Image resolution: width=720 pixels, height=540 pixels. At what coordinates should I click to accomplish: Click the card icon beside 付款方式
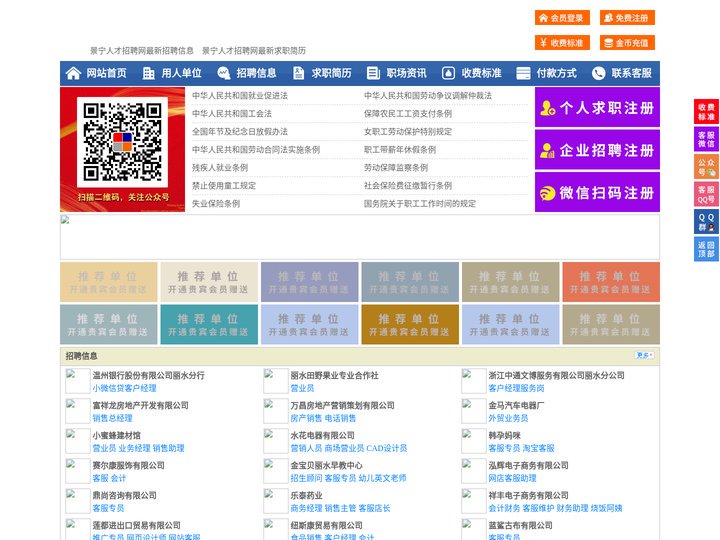pos(523,73)
